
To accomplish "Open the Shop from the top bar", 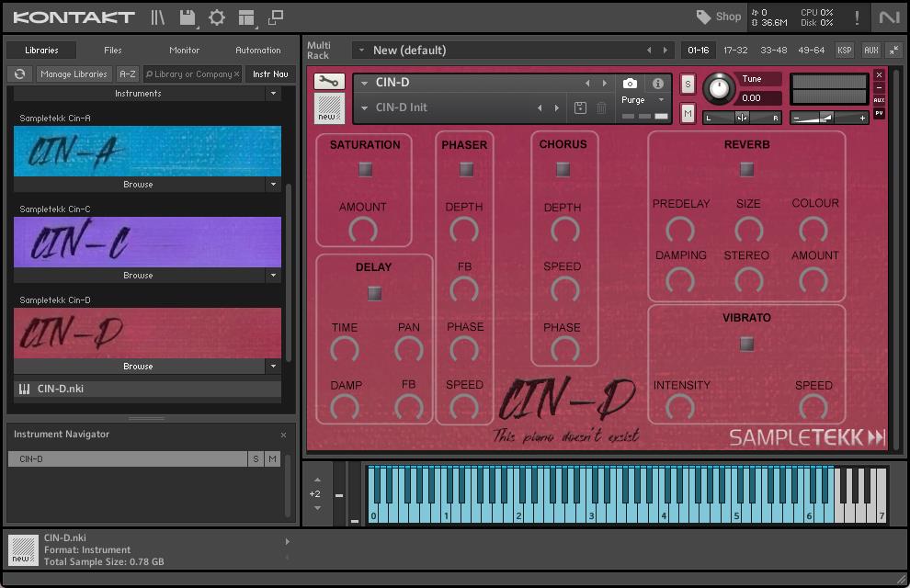I will coord(718,17).
